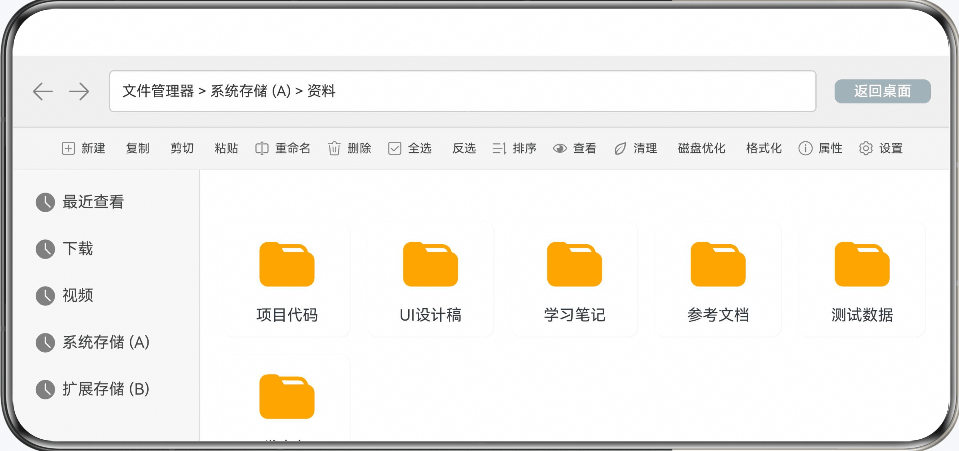959x451 pixels.
Task: Click the 设置 label
Action: (891, 148)
